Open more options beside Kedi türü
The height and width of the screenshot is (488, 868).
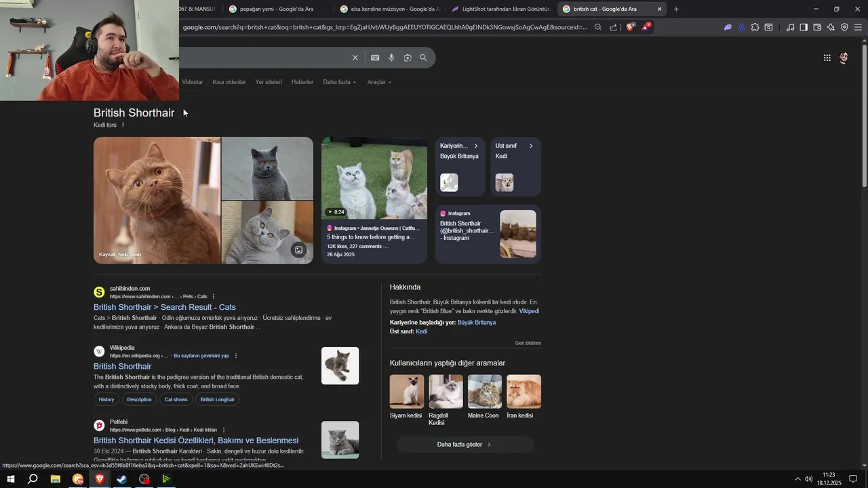[x=123, y=125]
